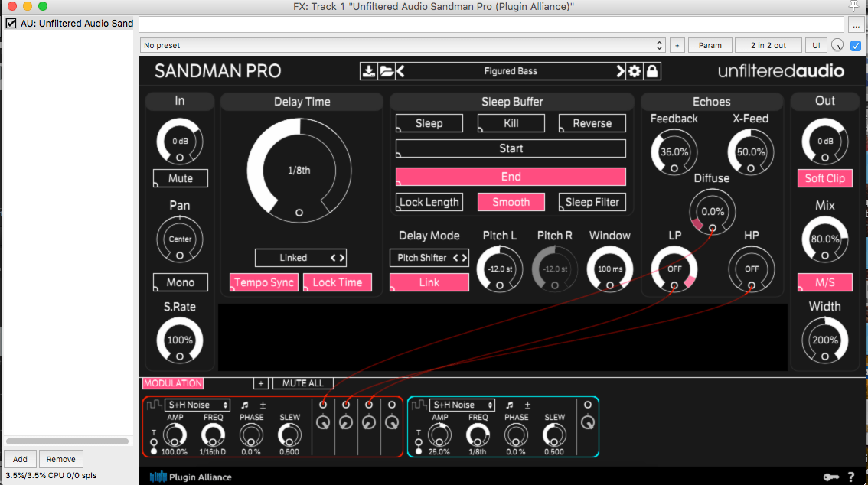Open the help question mark
Screen dimensions: 868x485
click(x=851, y=477)
